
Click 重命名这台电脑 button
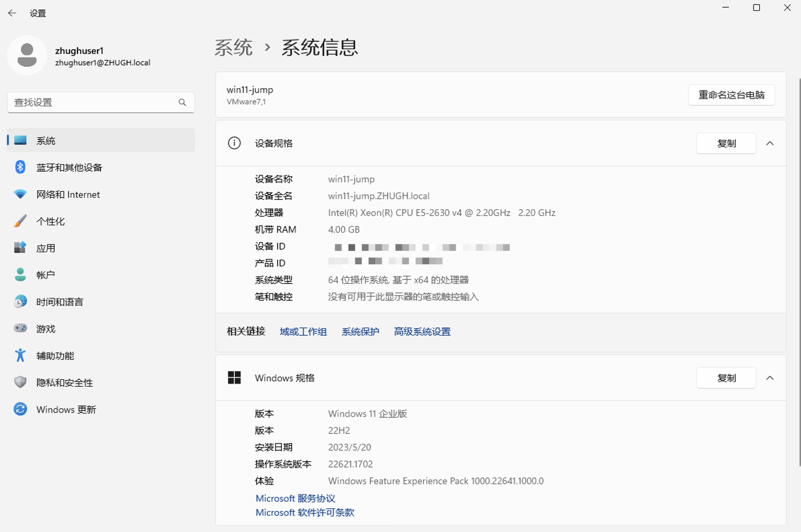click(x=731, y=94)
